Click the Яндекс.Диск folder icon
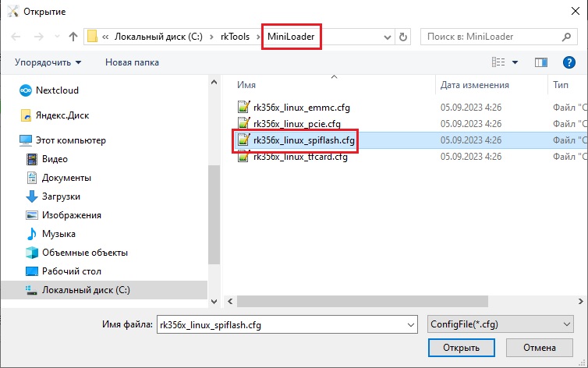The width and height of the screenshot is (588, 368). click(26, 115)
